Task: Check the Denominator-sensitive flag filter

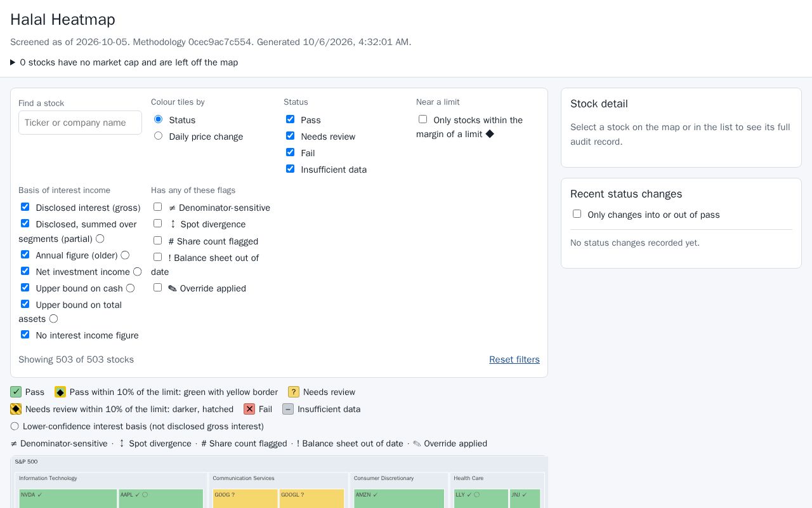Action: pyautogui.click(x=157, y=207)
